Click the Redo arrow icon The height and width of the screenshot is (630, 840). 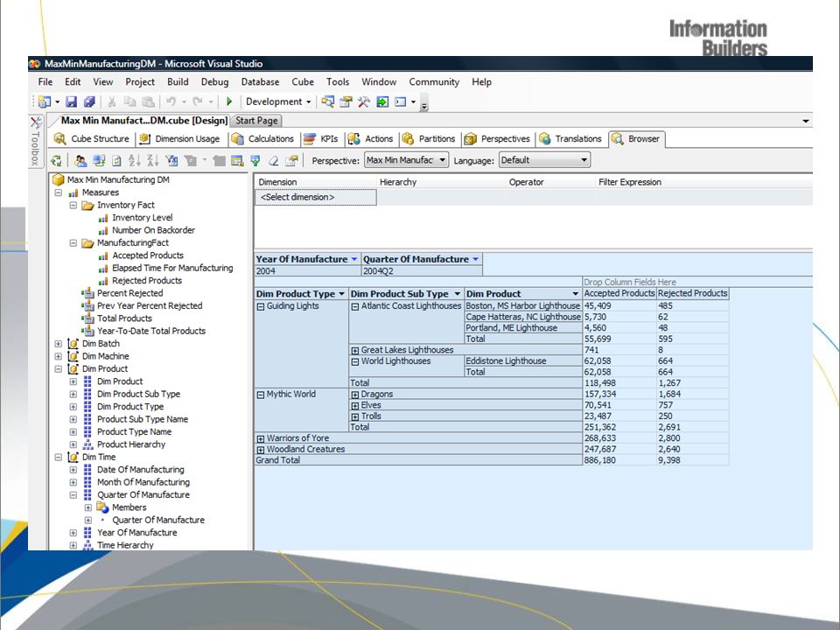pyautogui.click(x=198, y=101)
